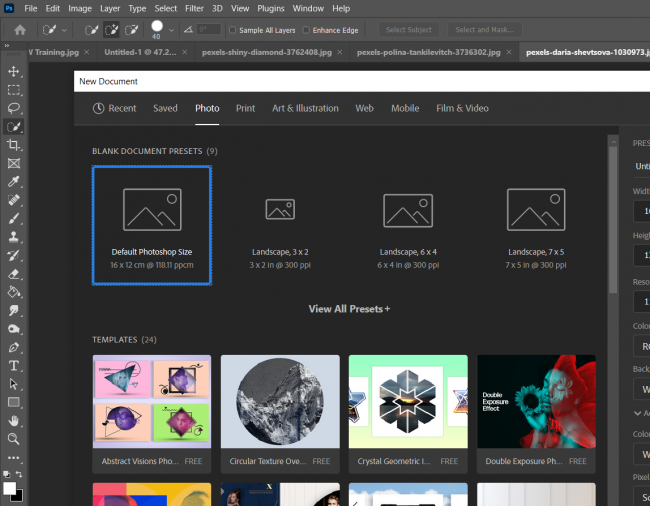
Task: Open the Edit Toolbar ellipsis
Action: pyautogui.click(x=14, y=458)
